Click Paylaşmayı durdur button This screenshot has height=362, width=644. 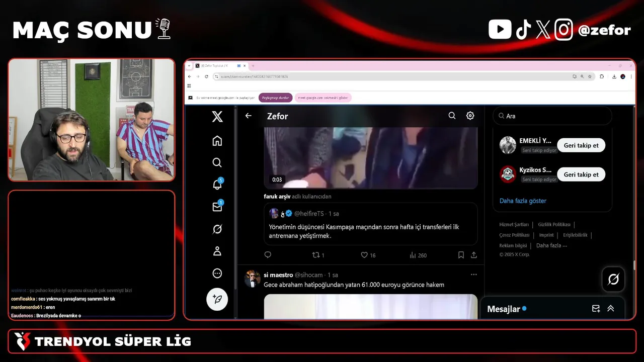pos(275,98)
